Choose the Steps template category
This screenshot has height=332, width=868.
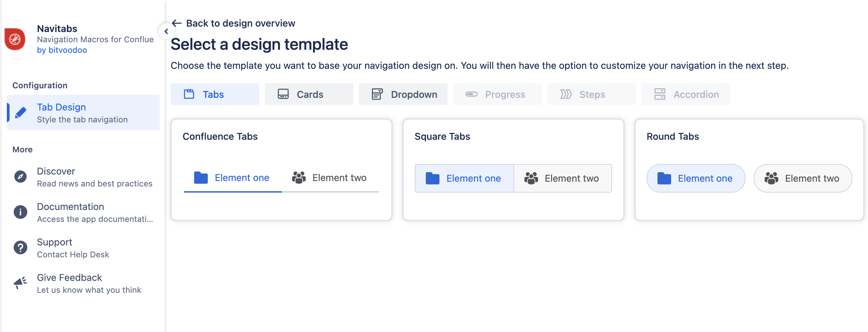tap(591, 94)
